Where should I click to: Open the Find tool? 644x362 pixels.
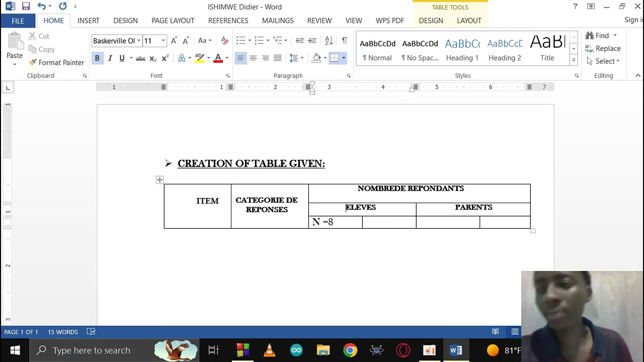(598, 36)
